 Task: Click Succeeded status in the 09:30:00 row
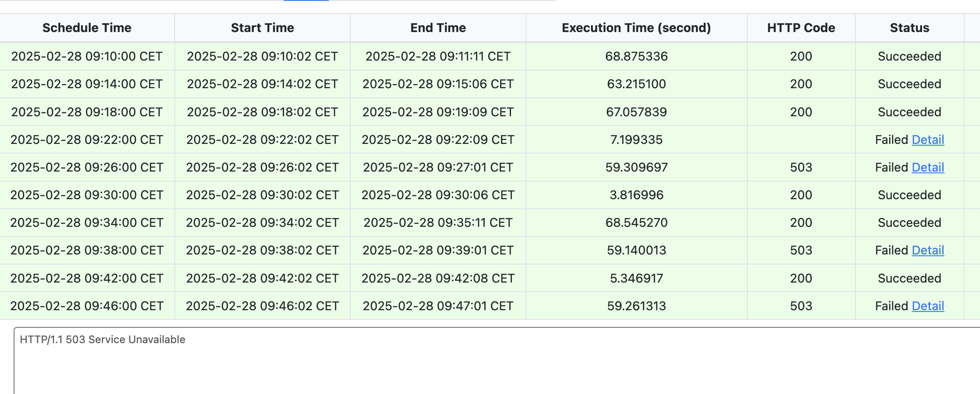pyautogui.click(x=909, y=195)
